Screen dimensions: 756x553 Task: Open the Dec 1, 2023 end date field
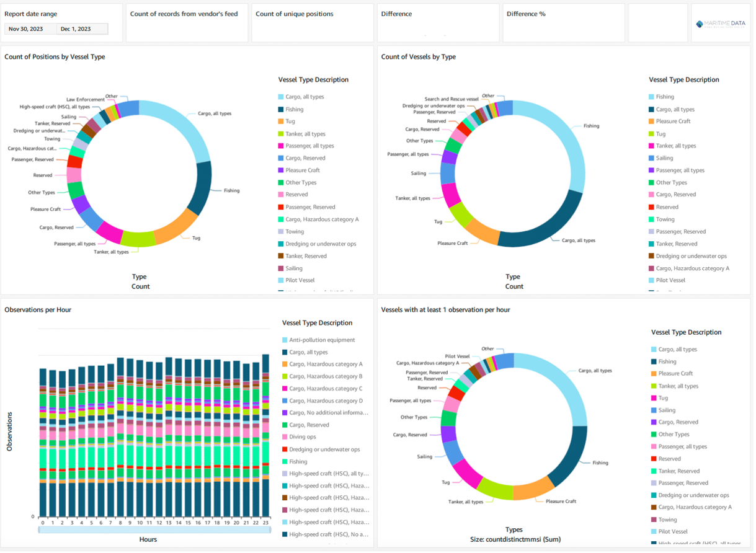[x=82, y=29]
